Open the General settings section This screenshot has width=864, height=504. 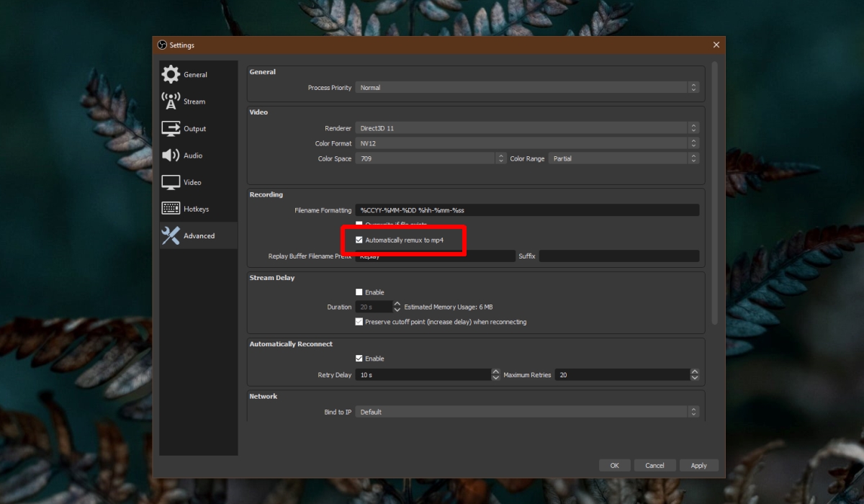coord(199,75)
